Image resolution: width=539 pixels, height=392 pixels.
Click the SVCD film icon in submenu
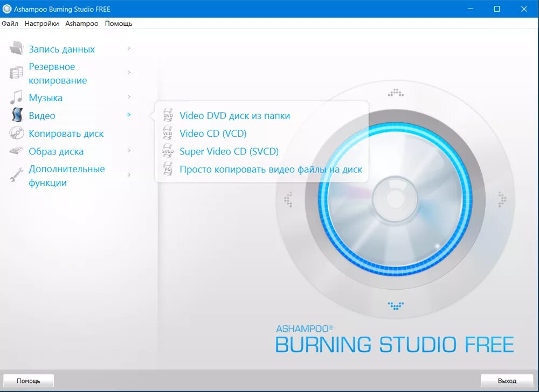coord(168,151)
